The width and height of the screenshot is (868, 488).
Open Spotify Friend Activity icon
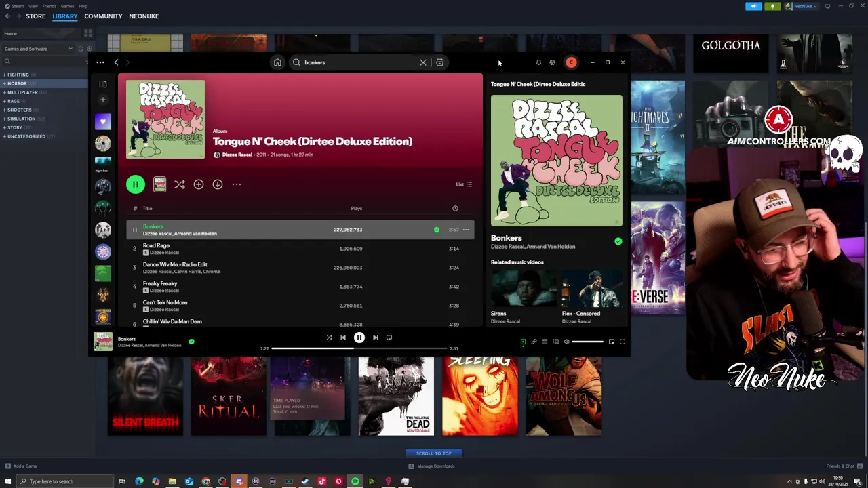(552, 62)
